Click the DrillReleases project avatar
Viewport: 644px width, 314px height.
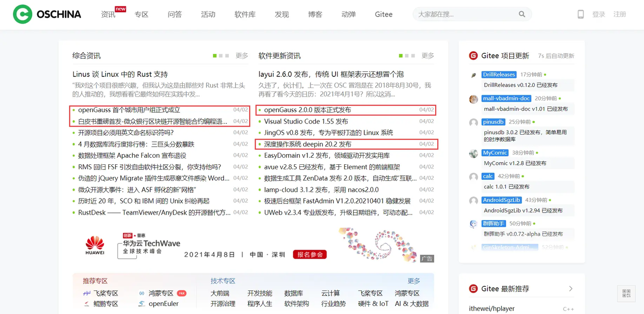click(473, 75)
